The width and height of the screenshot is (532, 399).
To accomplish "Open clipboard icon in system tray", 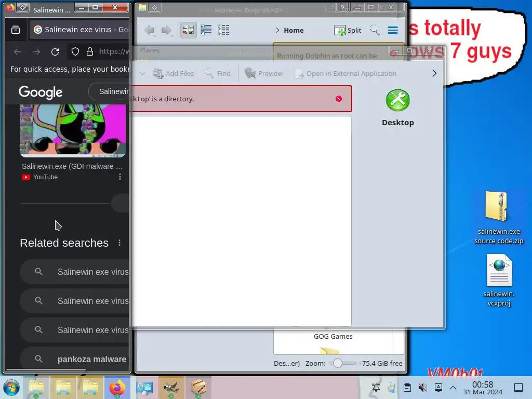I will coord(407,388).
